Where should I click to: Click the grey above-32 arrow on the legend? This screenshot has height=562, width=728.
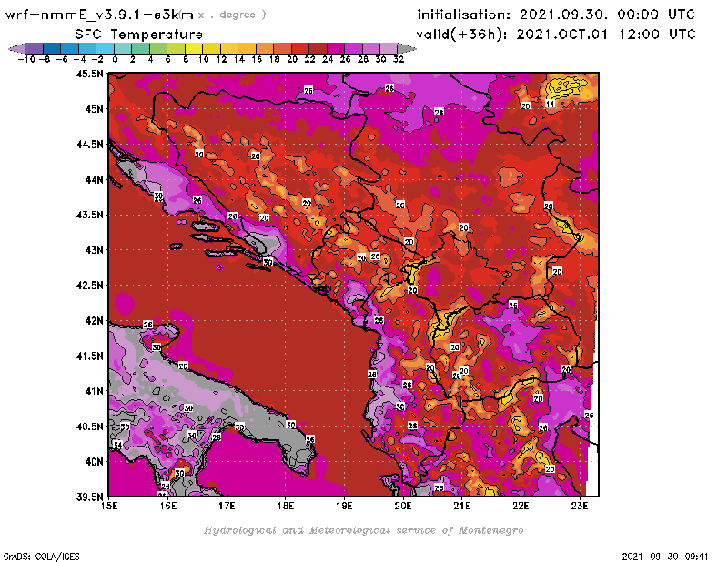click(407, 48)
